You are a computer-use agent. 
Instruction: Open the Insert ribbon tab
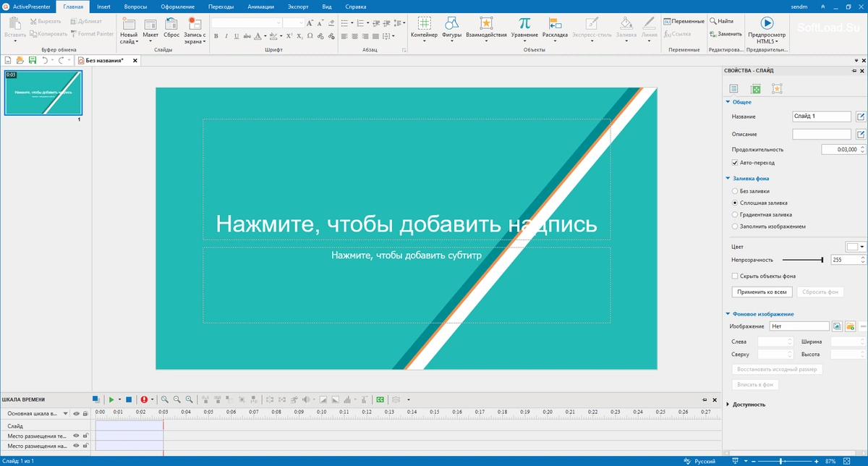coord(103,6)
